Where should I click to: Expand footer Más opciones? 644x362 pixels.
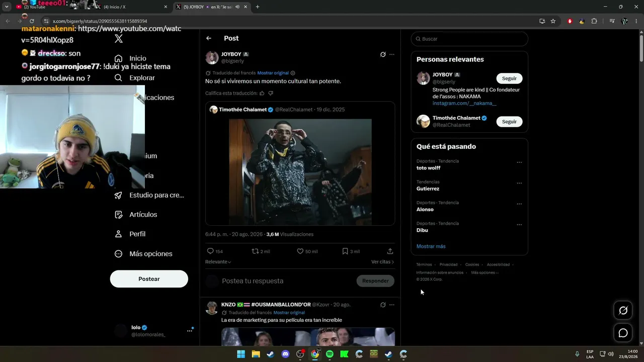click(x=485, y=273)
